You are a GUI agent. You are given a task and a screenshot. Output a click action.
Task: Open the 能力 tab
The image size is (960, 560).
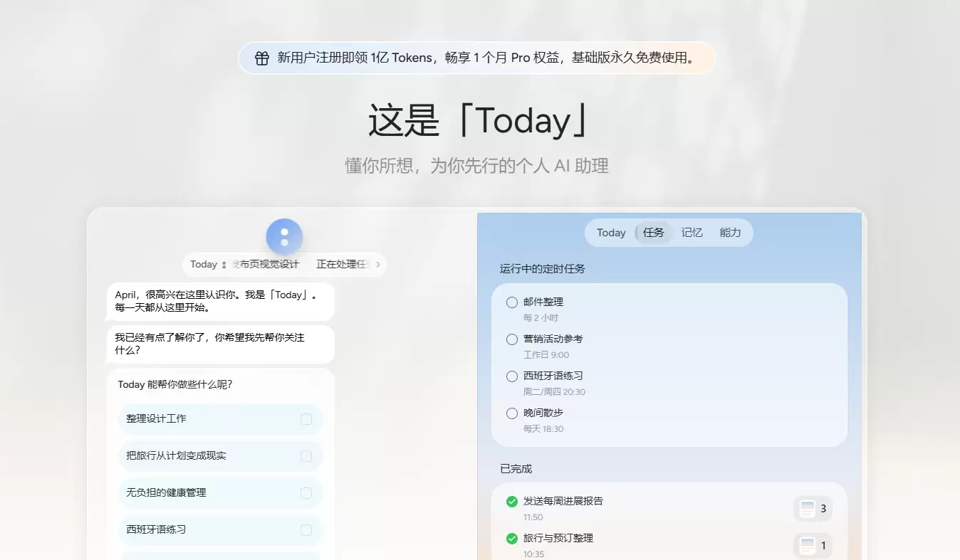(x=730, y=233)
